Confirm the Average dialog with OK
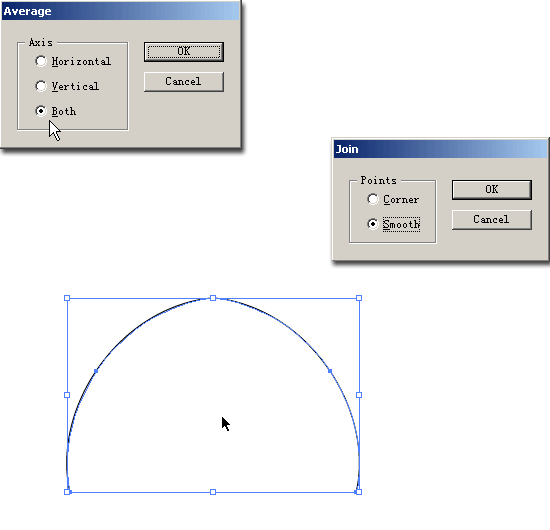The image size is (550, 530). pyautogui.click(x=184, y=52)
